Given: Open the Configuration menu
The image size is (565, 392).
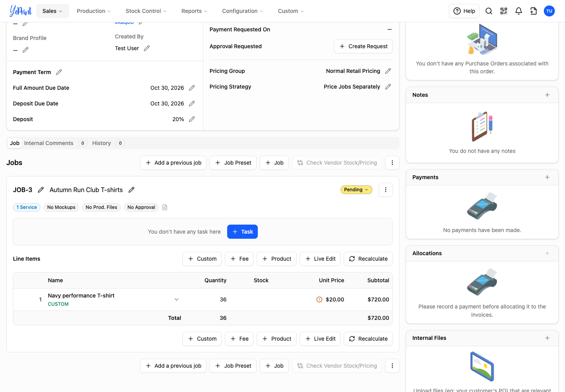Looking at the screenshot, I should pos(242,11).
